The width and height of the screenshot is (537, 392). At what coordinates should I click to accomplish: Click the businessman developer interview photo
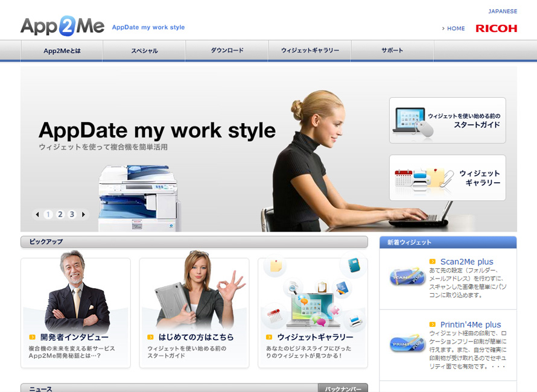(x=77, y=291)
